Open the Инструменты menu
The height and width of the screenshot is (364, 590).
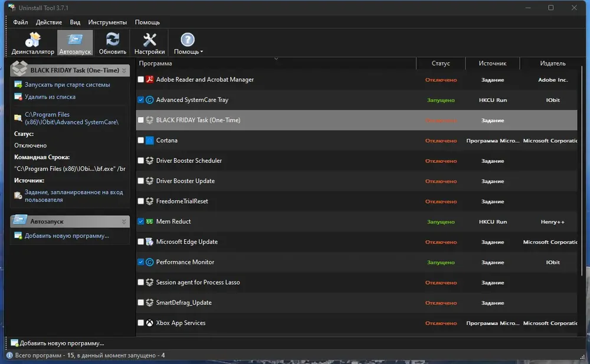[x=107, y=22]
